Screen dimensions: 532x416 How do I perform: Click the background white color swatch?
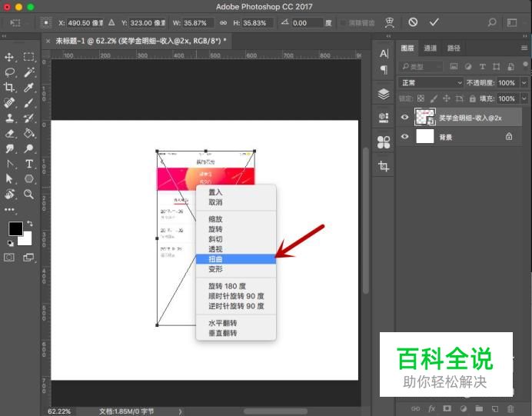pos(27,239)
